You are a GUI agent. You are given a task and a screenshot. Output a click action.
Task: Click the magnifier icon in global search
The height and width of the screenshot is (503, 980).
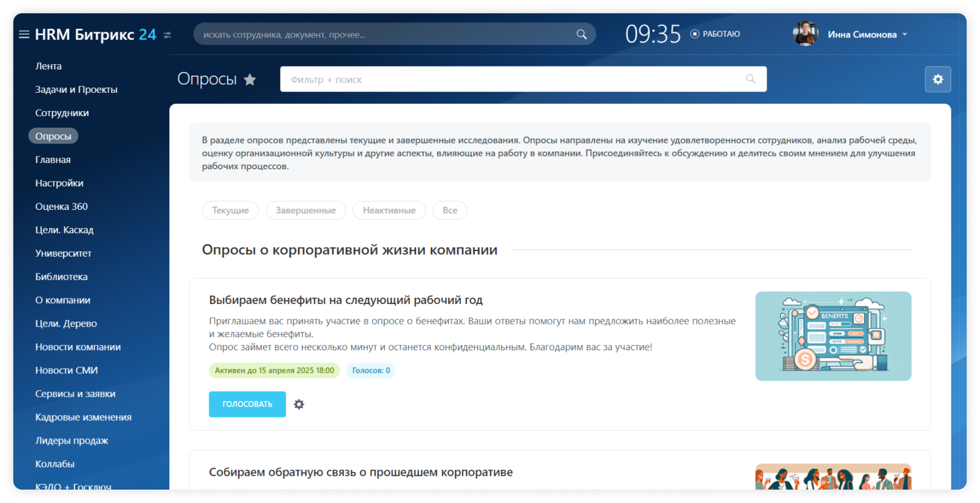pos(581,34)
